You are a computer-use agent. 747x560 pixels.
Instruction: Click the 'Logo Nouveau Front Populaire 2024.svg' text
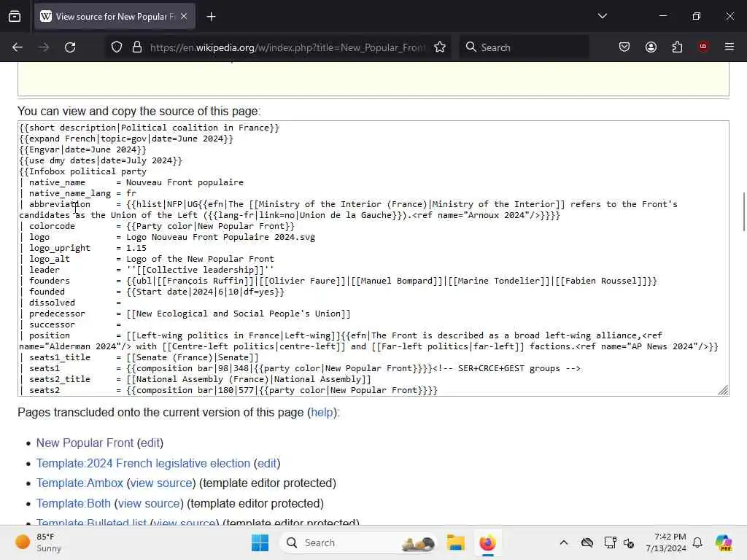220,237
